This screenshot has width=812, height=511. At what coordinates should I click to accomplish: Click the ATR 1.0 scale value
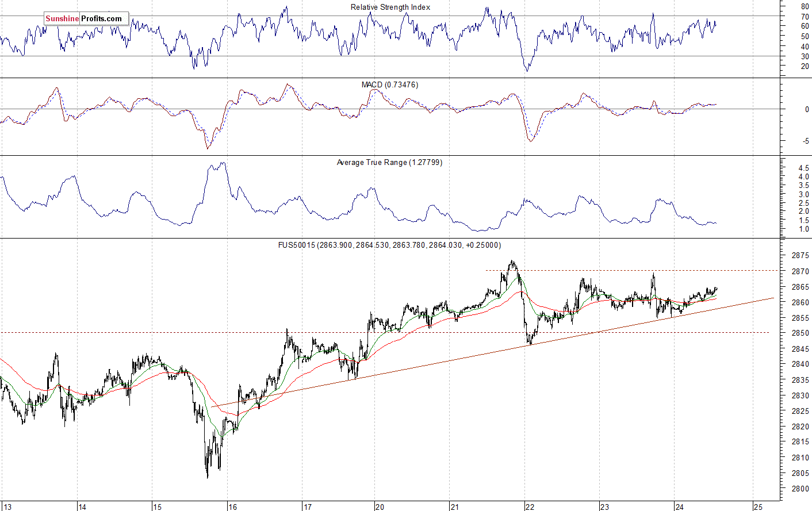(803, 229)
